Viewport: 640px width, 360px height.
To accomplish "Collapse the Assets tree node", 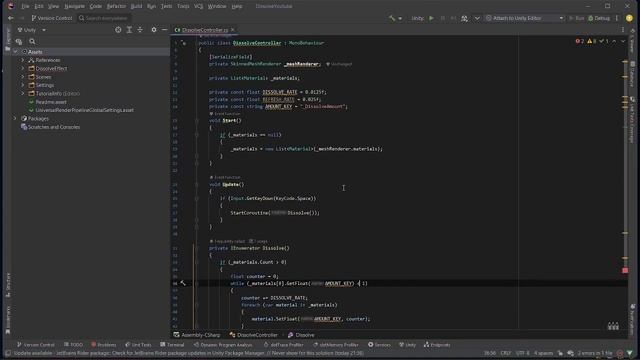I will tap(16, 52).
